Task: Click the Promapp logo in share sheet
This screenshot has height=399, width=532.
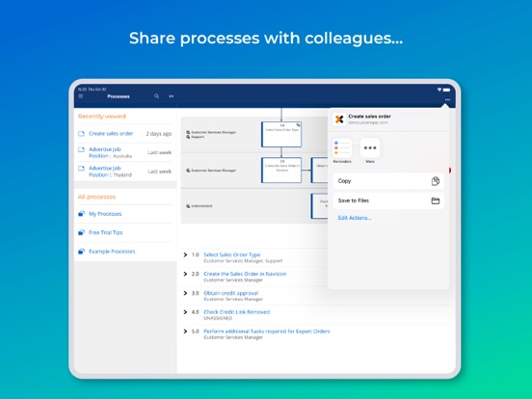Action: tap(339, 120)
